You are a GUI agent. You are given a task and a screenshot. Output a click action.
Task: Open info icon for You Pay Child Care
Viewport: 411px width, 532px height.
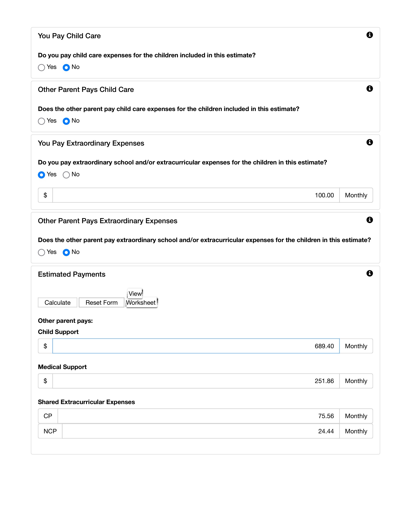point(369,35)
